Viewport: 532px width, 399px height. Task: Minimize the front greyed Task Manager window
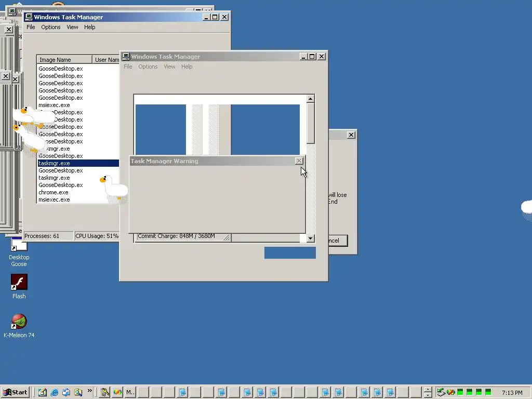[303, 56]
